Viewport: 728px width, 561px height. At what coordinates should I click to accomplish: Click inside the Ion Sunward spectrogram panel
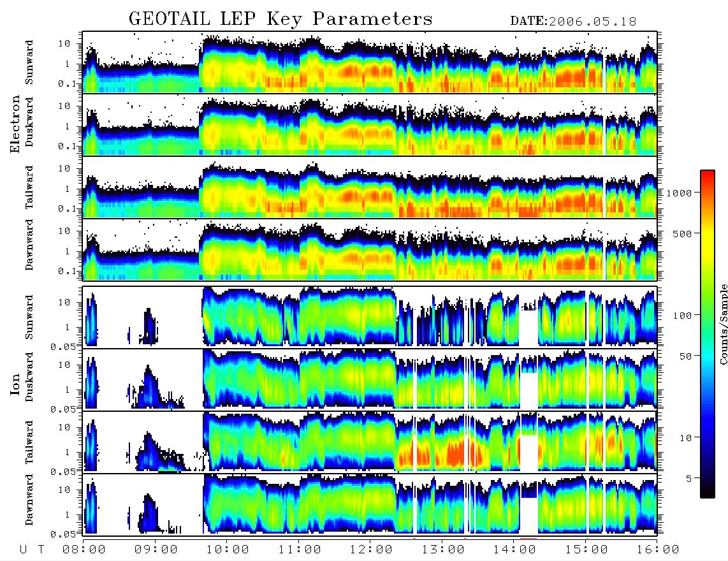coord(370,317)
